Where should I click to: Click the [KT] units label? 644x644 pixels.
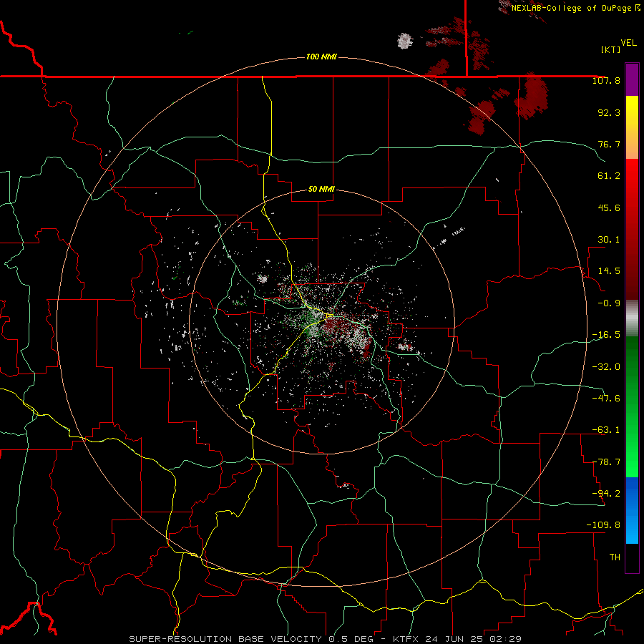click(611, 49)
